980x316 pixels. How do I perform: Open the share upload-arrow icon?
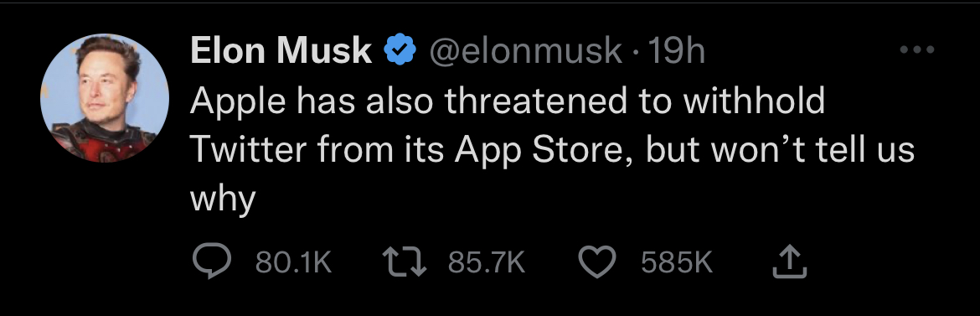coord(789,262)
